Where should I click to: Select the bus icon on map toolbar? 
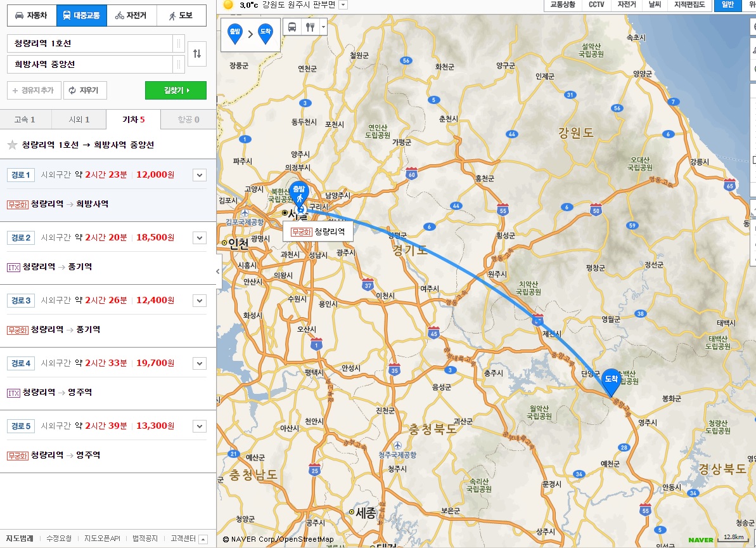pos(292,27)
